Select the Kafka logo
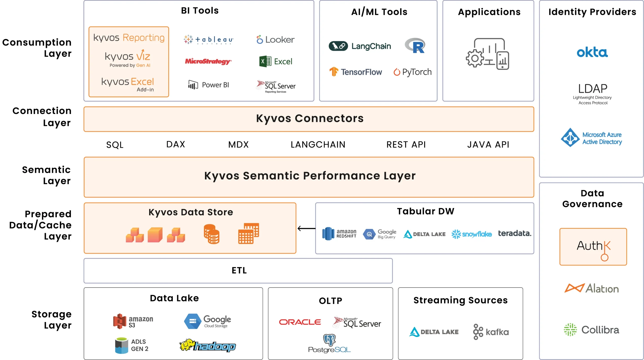The image size is (644, 360). 491,332
